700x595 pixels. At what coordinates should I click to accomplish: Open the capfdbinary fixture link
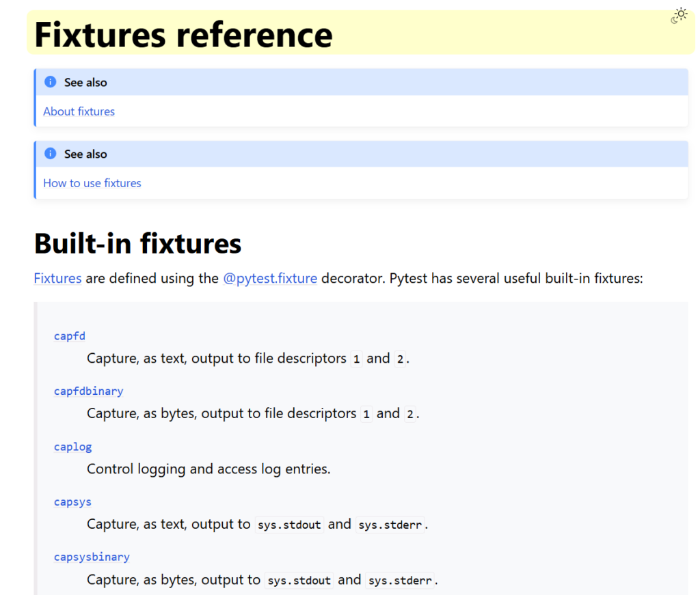coord(88,391)
